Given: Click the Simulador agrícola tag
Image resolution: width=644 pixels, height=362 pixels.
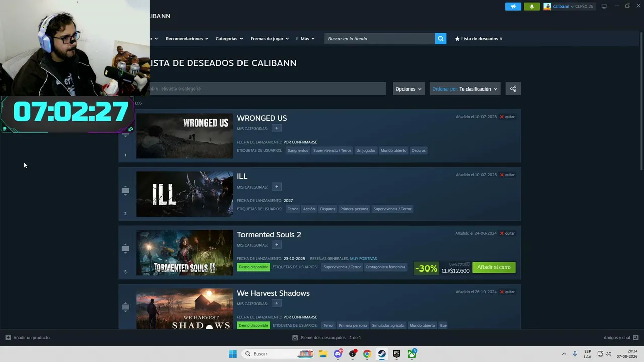Looking at the screenshot, I should coord(388,325).
